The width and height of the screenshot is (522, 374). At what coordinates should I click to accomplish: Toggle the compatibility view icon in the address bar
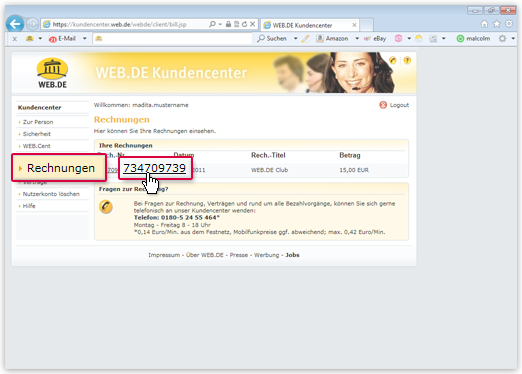click(x=236, y=24)
